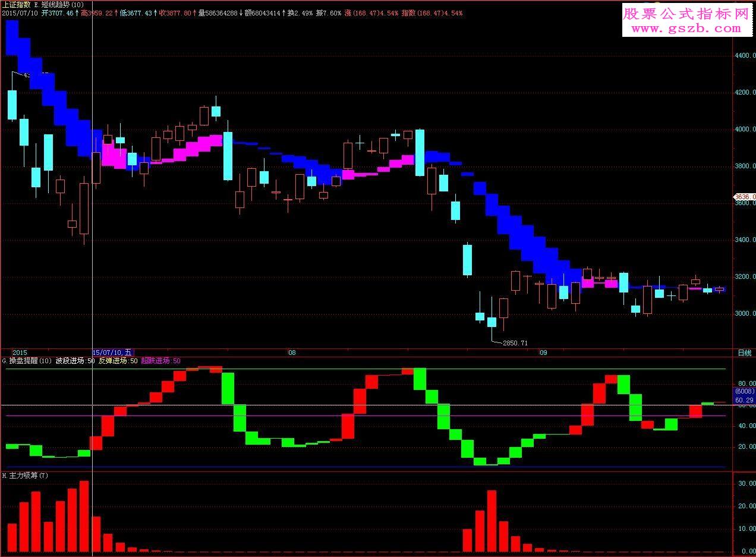756x557 pixels.
Task: Click the 2015 year label on the time axis
Action: click(20, 353)
